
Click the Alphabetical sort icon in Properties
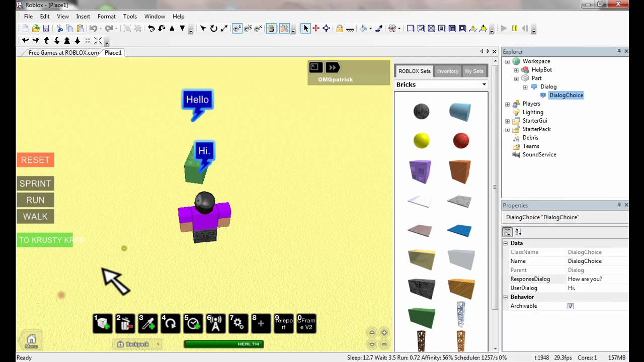pos(518,232)
